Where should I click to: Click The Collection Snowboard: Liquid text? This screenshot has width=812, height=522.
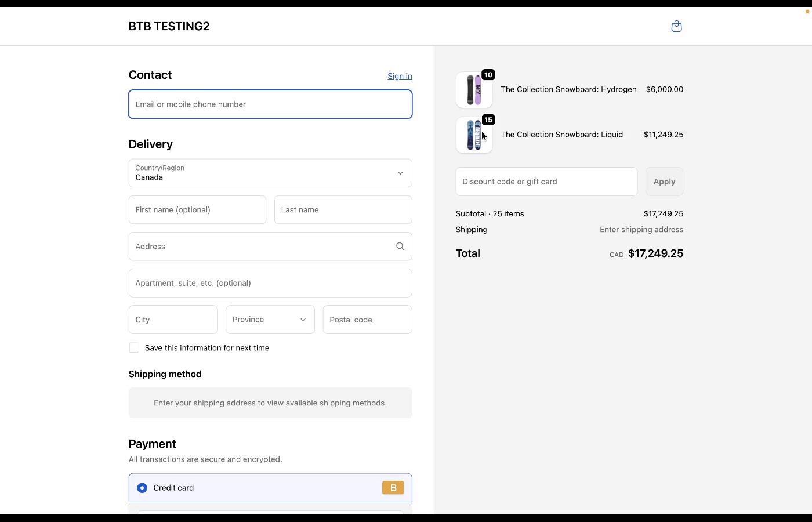[562, 135]
